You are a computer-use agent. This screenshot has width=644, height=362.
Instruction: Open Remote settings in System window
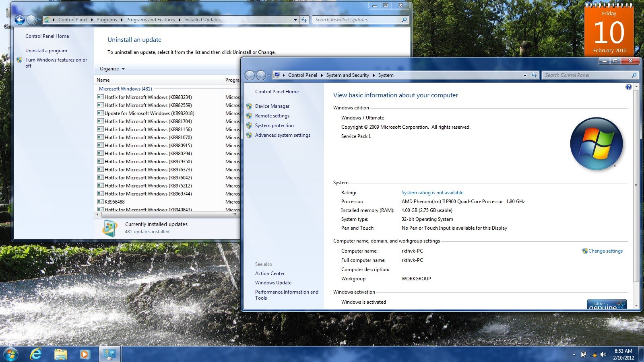coord(272,116)
